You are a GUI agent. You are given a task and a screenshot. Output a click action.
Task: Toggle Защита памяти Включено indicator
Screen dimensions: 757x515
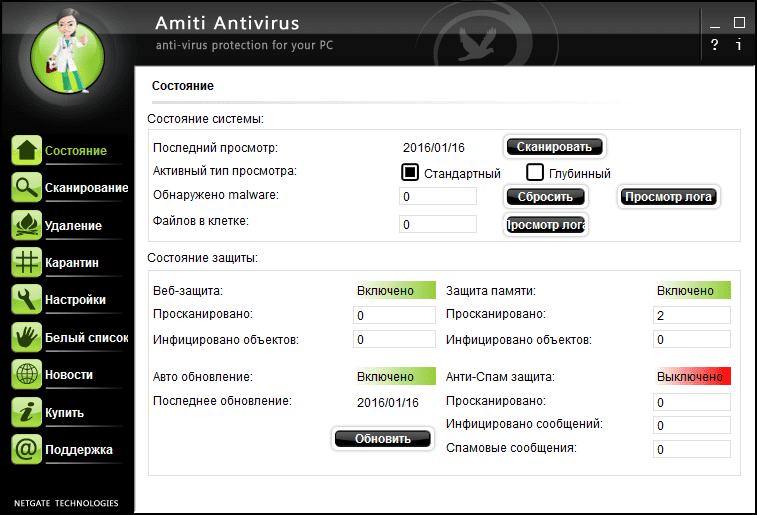tap(692, 291)
